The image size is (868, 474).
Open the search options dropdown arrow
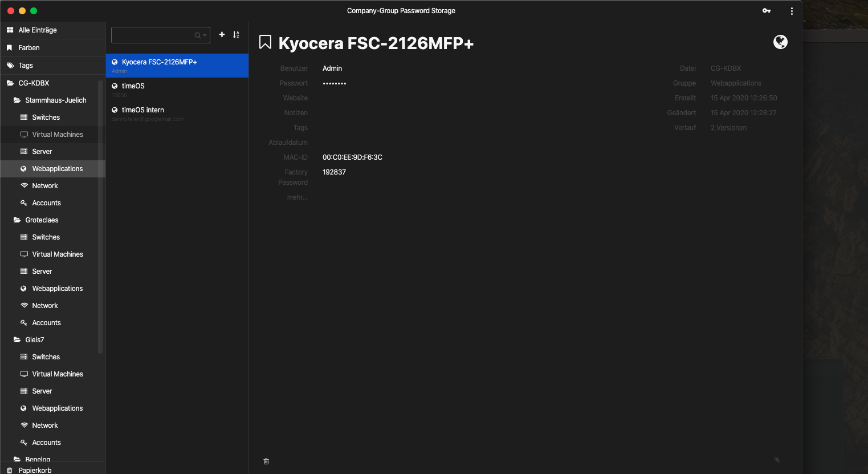tap(204, 34)
